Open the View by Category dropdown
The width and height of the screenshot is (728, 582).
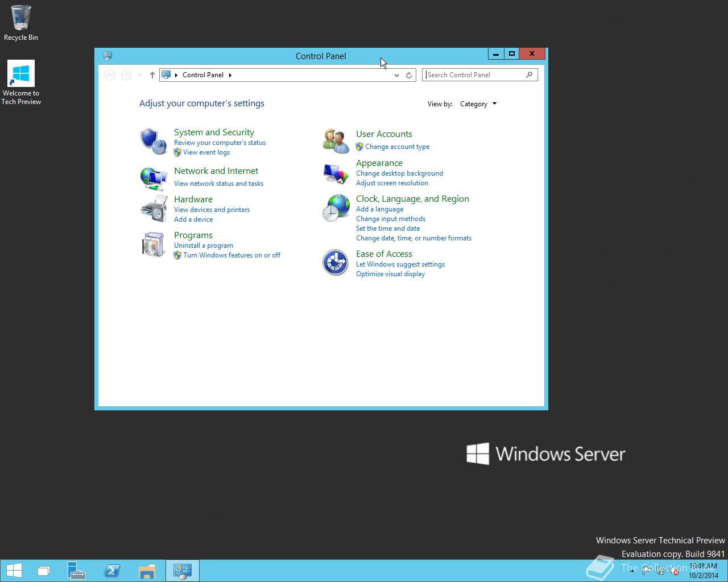click(x=478, y=104)
